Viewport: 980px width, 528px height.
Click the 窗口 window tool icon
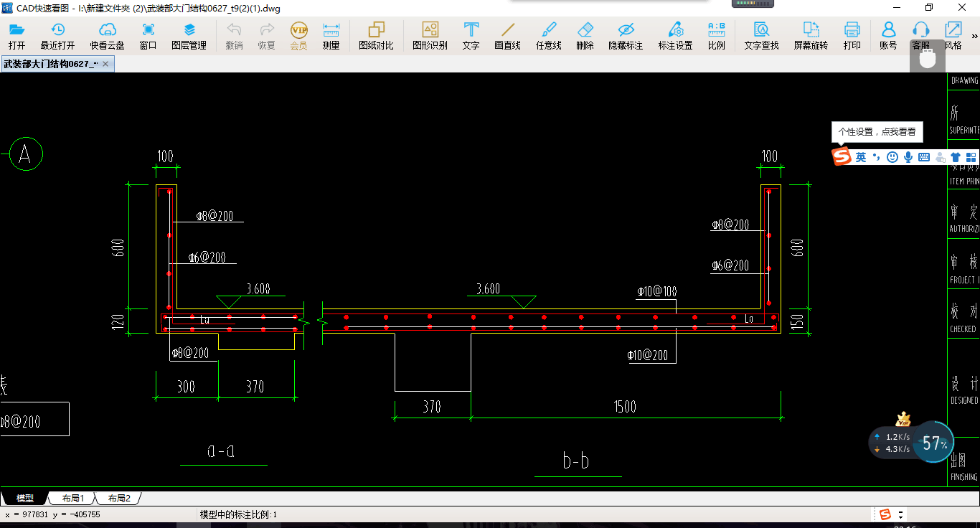click(148, 35)
